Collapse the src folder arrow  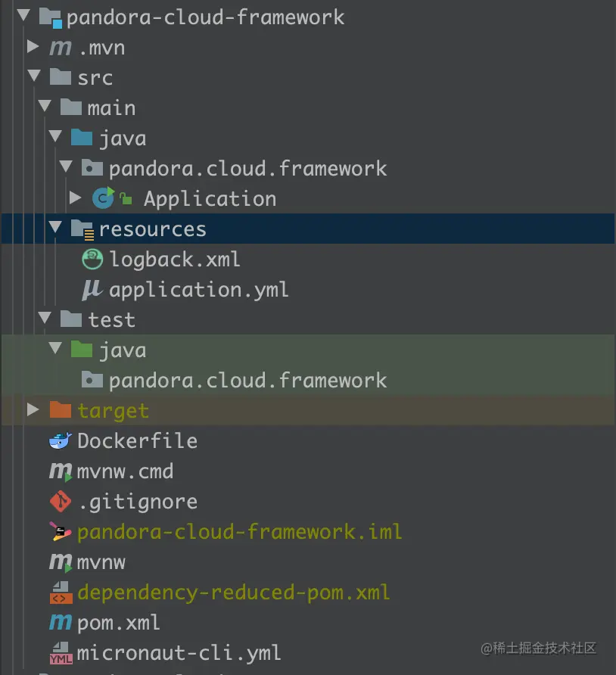click(x=33, y=78)
